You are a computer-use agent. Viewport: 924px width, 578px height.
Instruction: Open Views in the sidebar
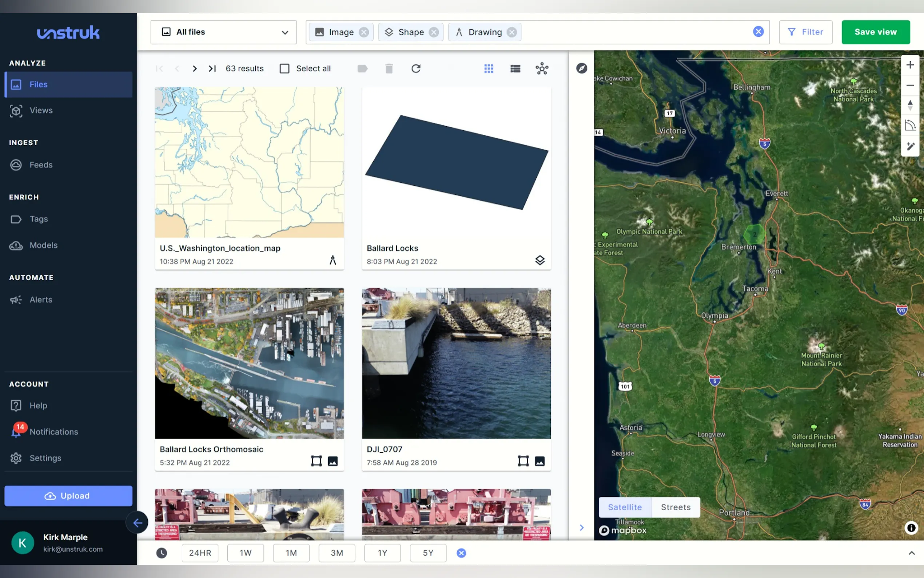(x=41, y=111)
